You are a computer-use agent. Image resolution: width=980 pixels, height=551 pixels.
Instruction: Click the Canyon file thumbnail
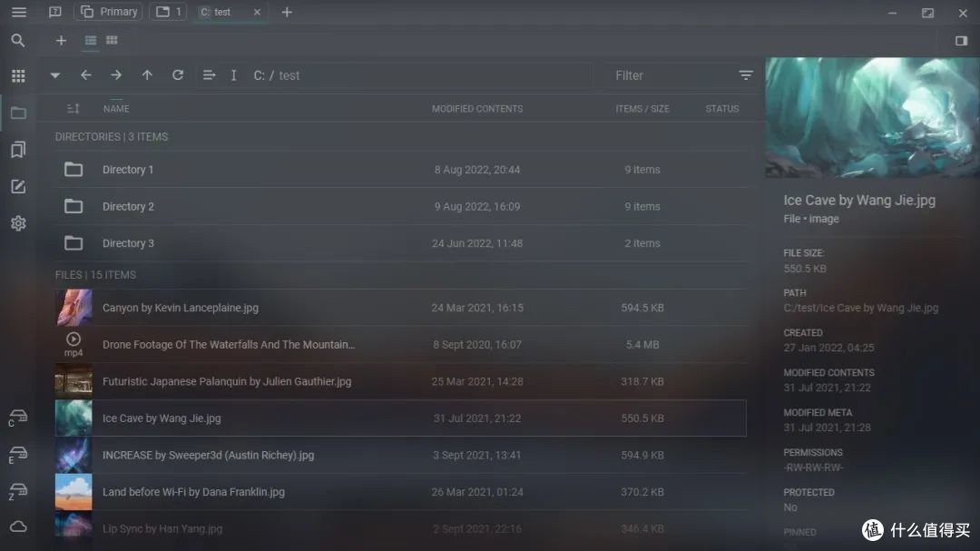(73, 308)
